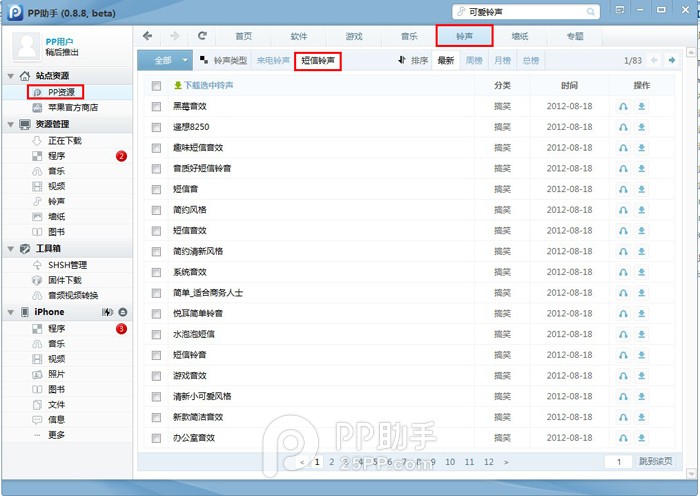Collapse the 站点资源 tree section
This screenshot has height=496, width=700.
click(x=11, y=76)
